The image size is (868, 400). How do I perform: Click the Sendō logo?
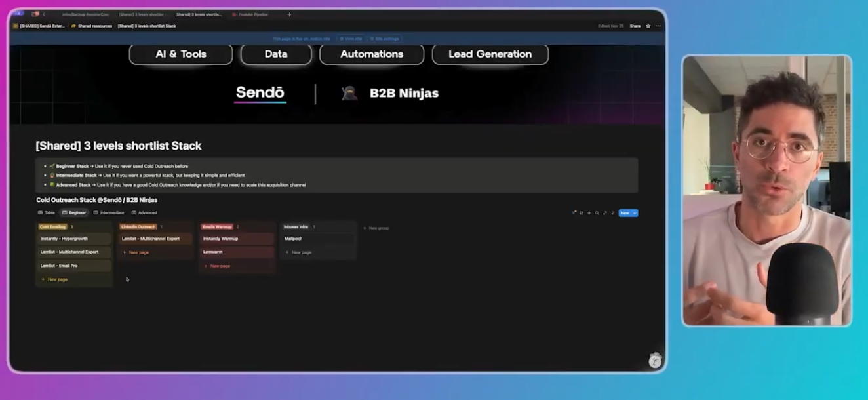[260, 93]
